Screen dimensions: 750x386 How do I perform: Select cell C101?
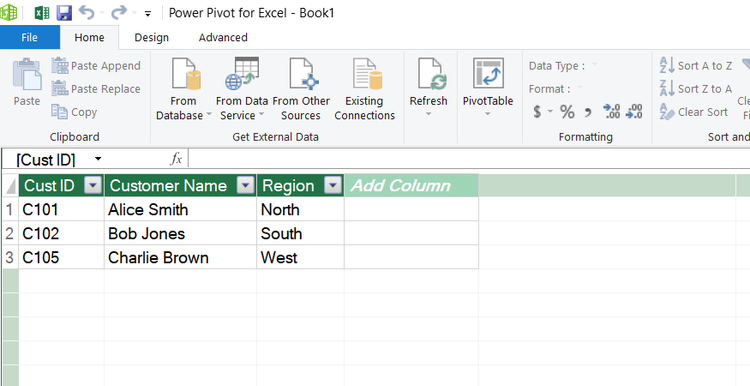[x=61, y=210]
